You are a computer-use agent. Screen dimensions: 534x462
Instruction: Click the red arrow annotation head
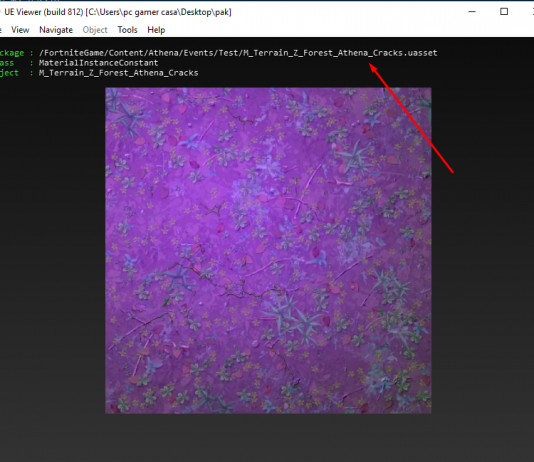click(374, 68)
